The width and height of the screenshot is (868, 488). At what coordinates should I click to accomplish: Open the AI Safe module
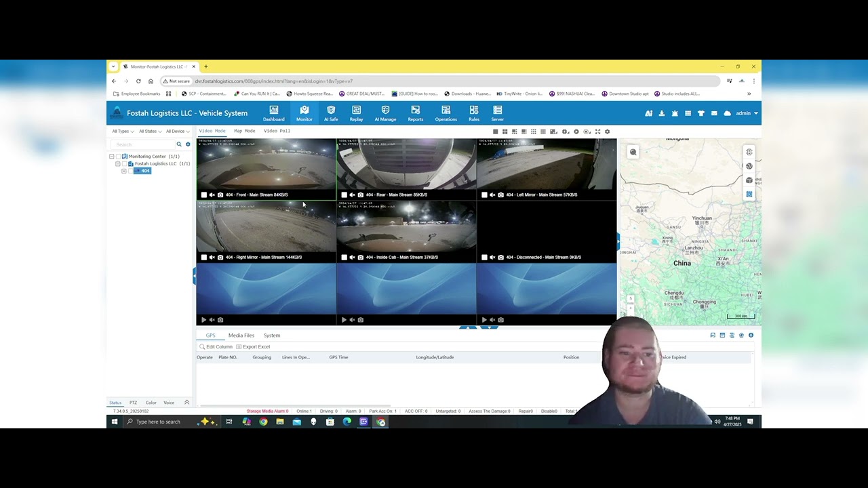[331, 113]
